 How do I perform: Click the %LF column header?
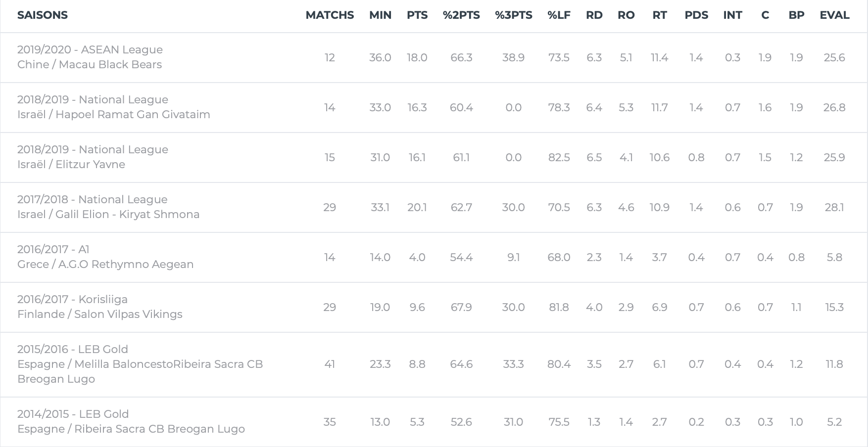point(559,15)
